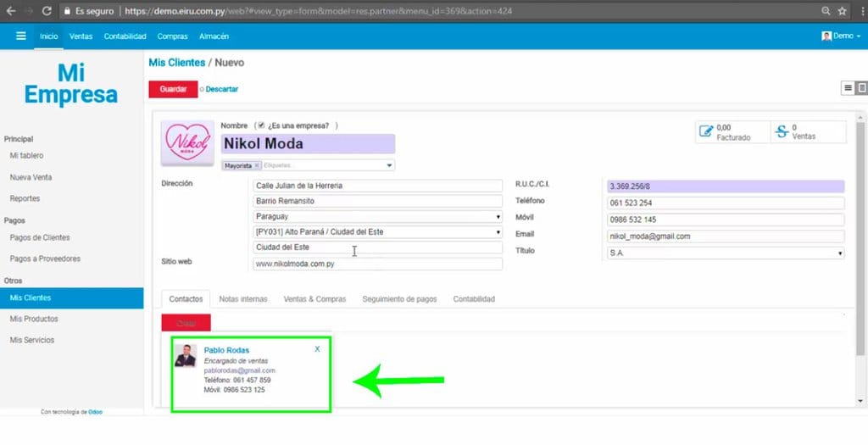This screenshot has width=868, height=445.
Task: Bookmark page with star icon
Action: tap(842, 11)
